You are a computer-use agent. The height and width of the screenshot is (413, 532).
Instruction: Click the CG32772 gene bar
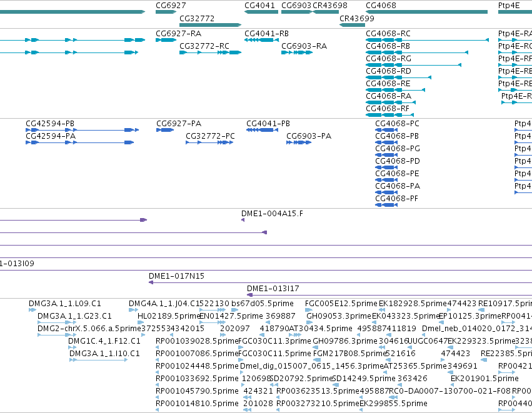[210, 25]
